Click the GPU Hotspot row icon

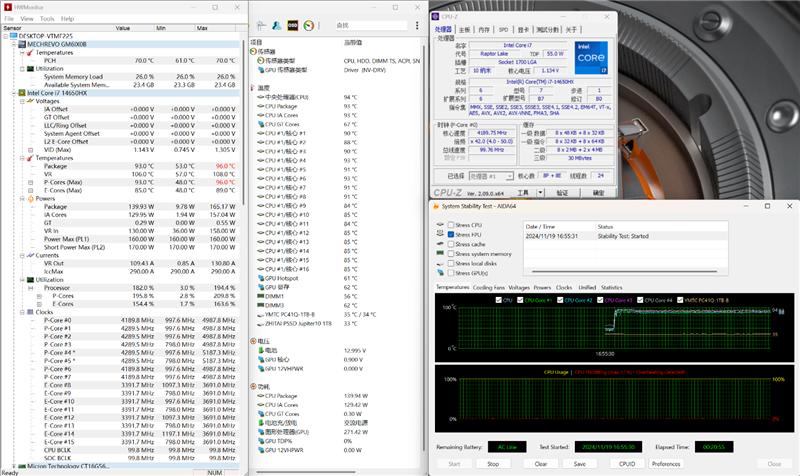pos(261,278)
